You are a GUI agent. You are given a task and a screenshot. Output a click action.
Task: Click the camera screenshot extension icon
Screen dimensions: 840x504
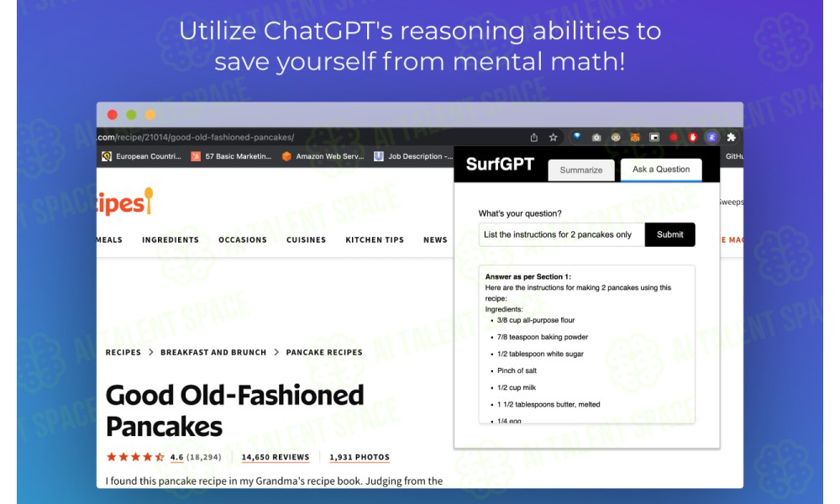596,138
